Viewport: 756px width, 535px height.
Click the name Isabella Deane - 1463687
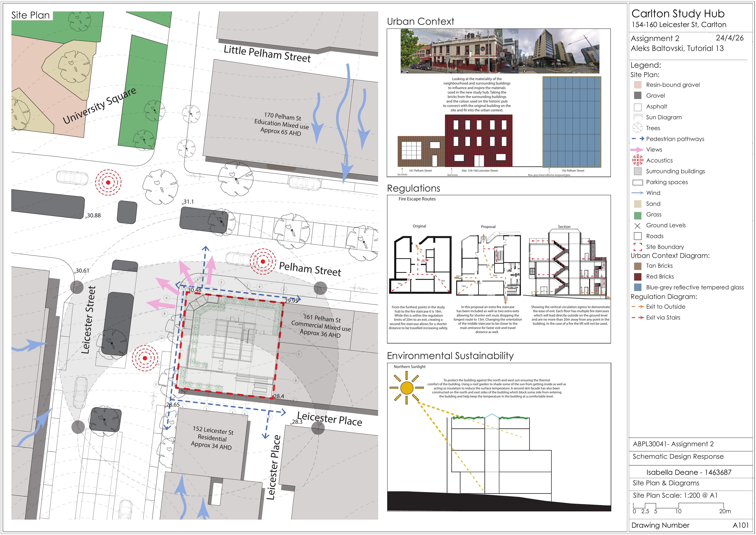(689, 472)
